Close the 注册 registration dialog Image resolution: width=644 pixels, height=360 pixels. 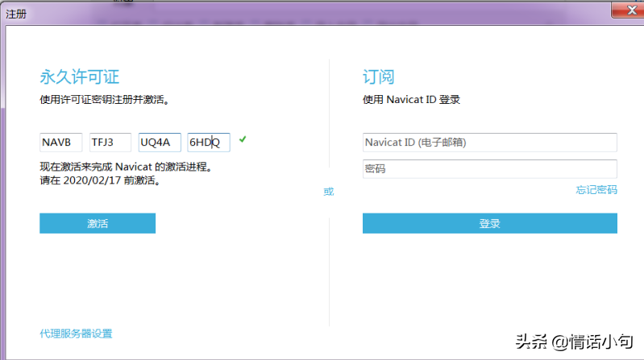[x=629, y=10]
